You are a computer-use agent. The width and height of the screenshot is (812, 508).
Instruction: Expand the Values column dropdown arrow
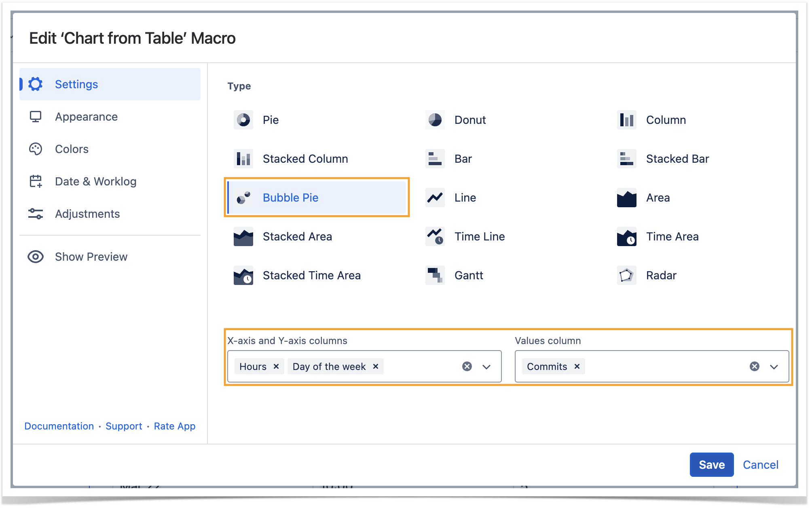(x=774, y=367)
